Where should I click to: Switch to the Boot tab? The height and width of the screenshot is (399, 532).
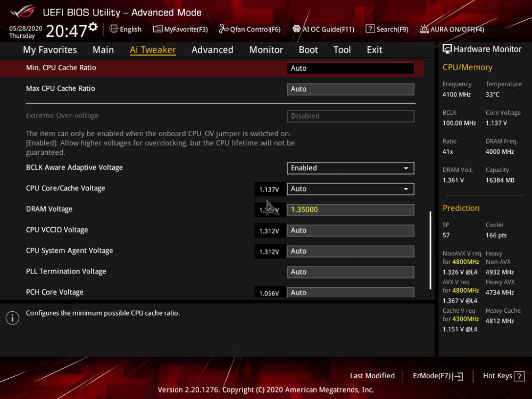point(308,50)
